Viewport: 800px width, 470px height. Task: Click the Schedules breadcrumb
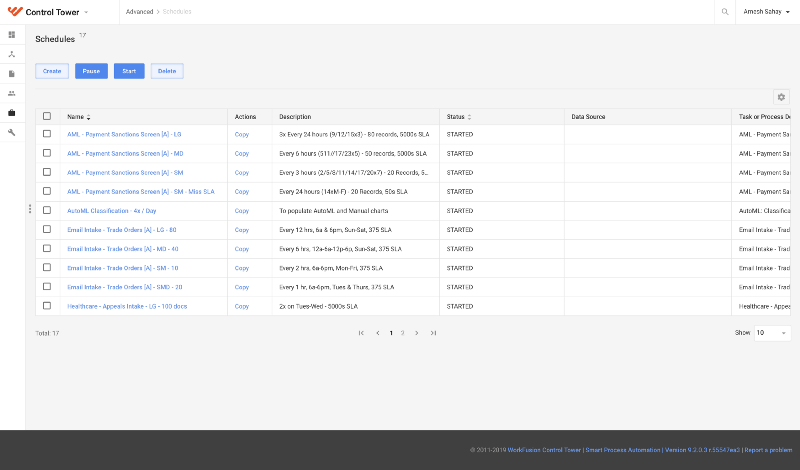(x=177, y=12)
